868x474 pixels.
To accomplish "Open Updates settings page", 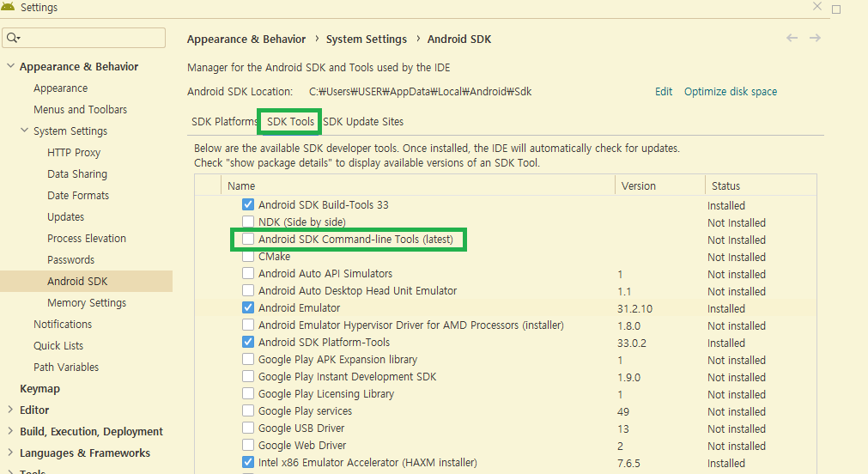I will tap(65, 217).
